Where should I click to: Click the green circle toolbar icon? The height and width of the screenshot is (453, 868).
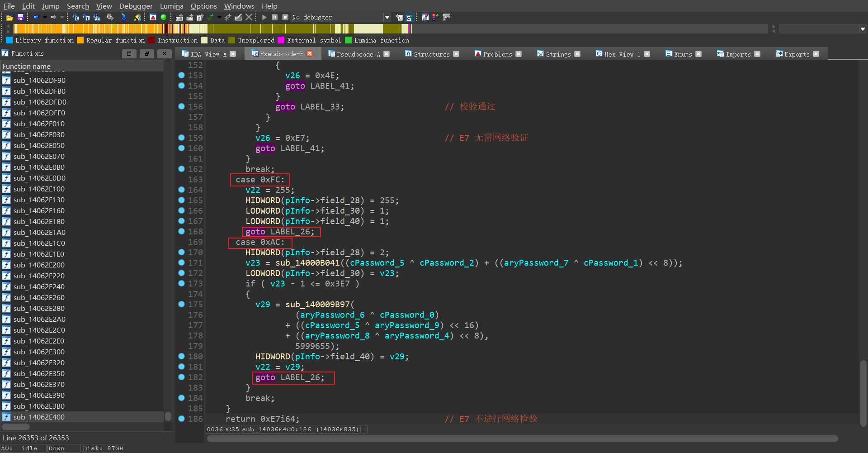pos(164,17)
